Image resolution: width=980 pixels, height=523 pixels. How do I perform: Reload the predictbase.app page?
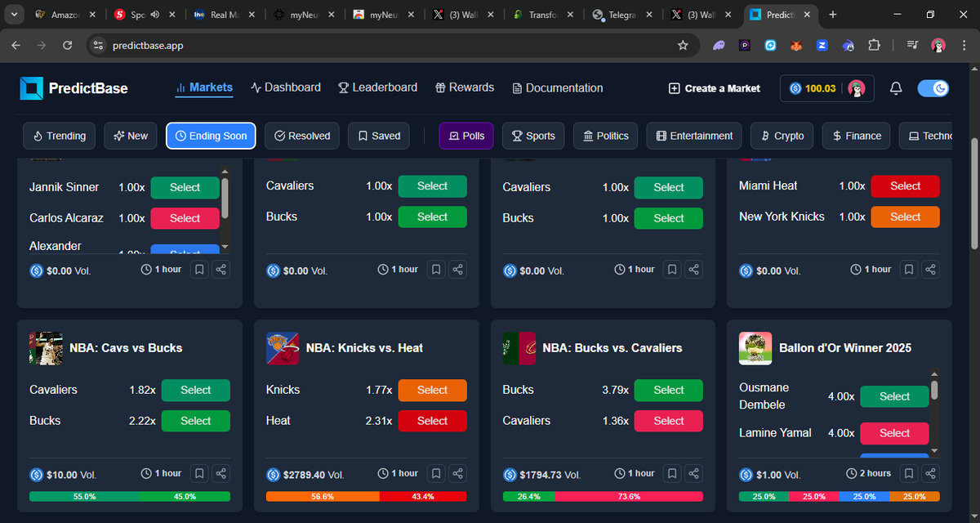pos(67,46)
